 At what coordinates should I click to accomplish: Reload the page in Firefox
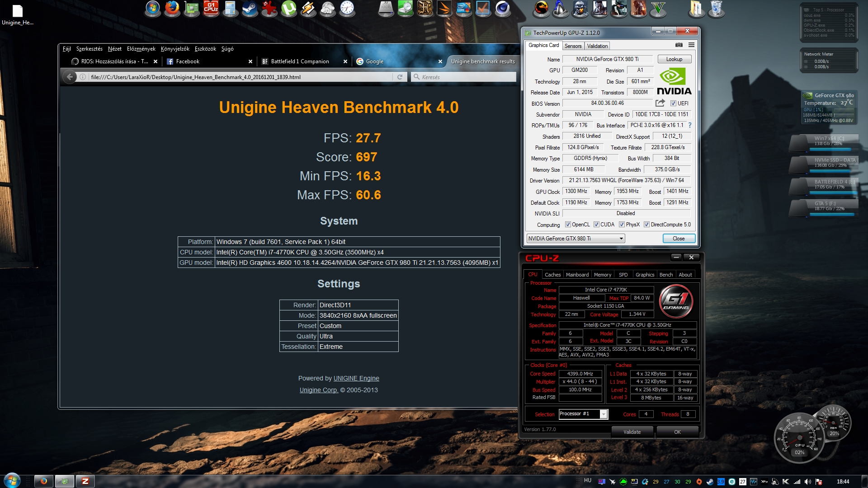pos(400,77)
